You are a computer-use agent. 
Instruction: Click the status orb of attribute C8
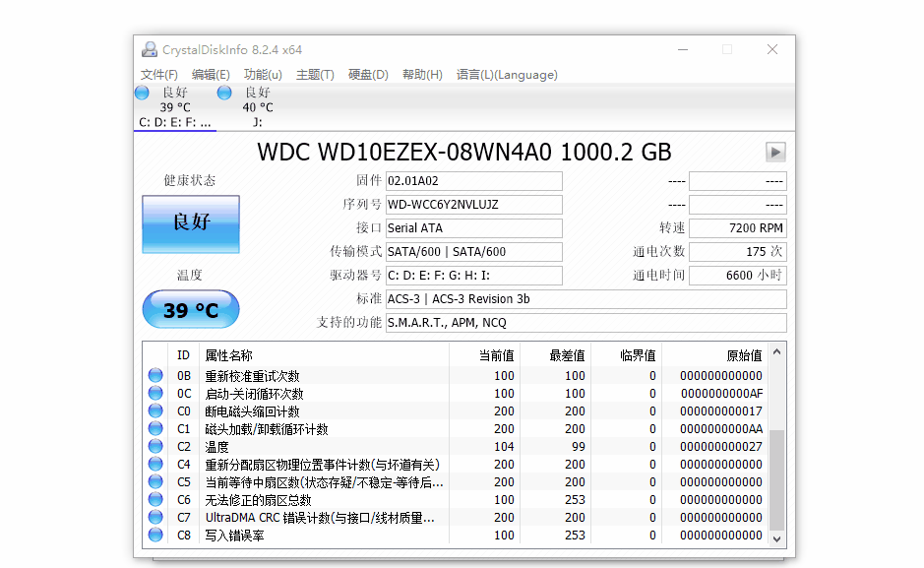[155, 535]
